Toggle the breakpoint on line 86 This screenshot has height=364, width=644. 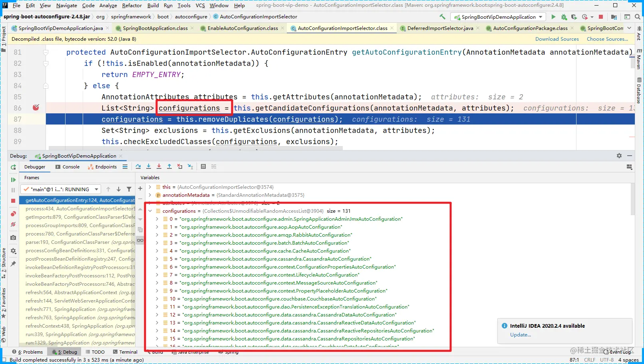[36, 107]
